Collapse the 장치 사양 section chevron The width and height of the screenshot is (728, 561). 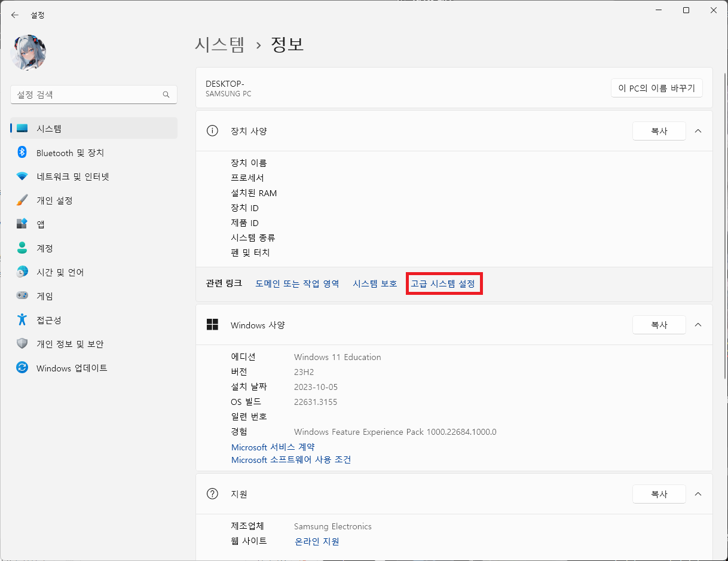point(698,131)
